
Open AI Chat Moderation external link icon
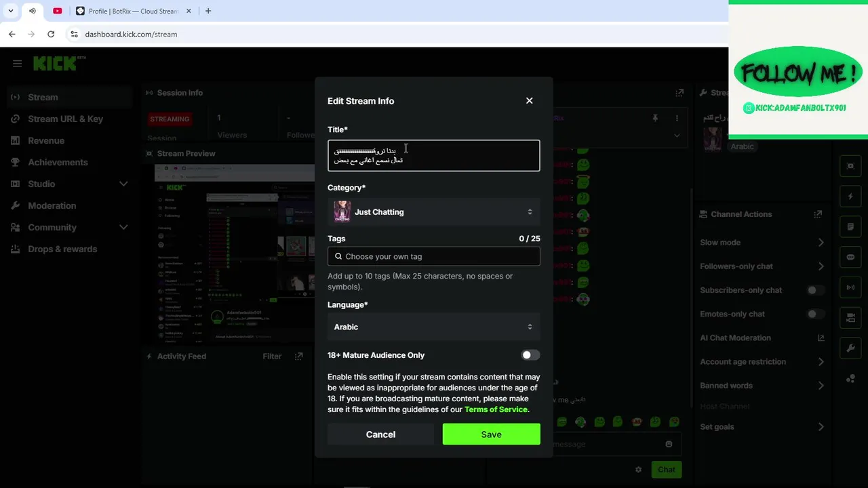(x=821, y=338)
